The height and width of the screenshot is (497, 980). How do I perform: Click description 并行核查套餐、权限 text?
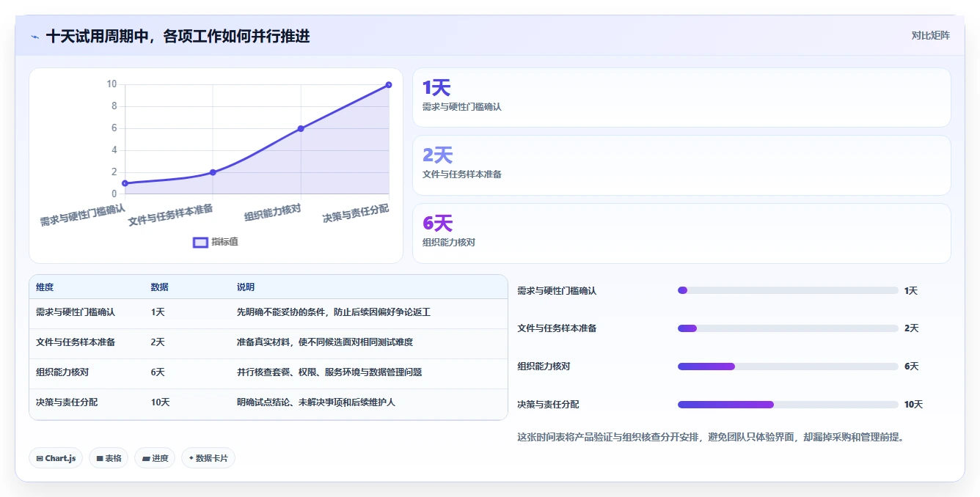click(x=329, y=372)
